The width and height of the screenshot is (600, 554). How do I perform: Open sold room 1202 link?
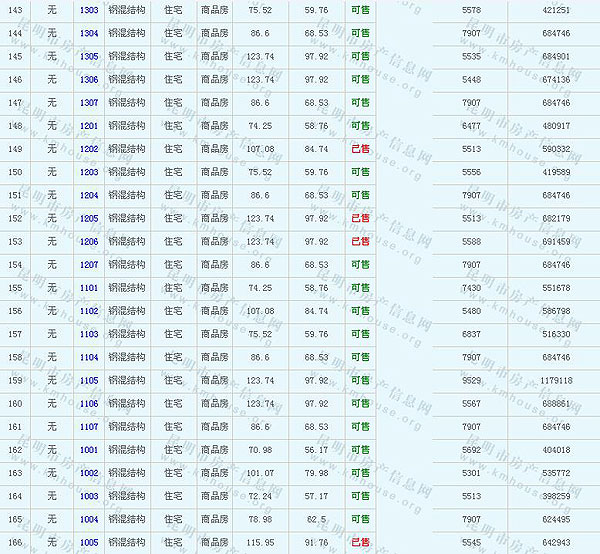(x=89, y=149)
